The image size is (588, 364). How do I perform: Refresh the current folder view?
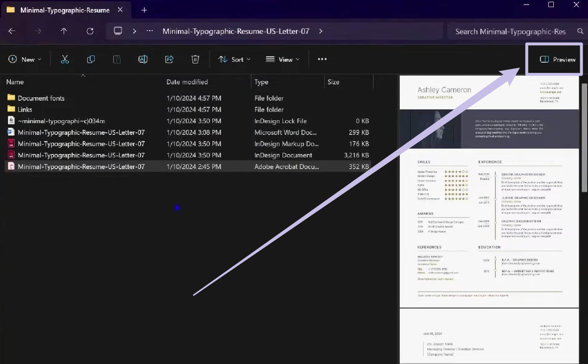pos(90,30)
